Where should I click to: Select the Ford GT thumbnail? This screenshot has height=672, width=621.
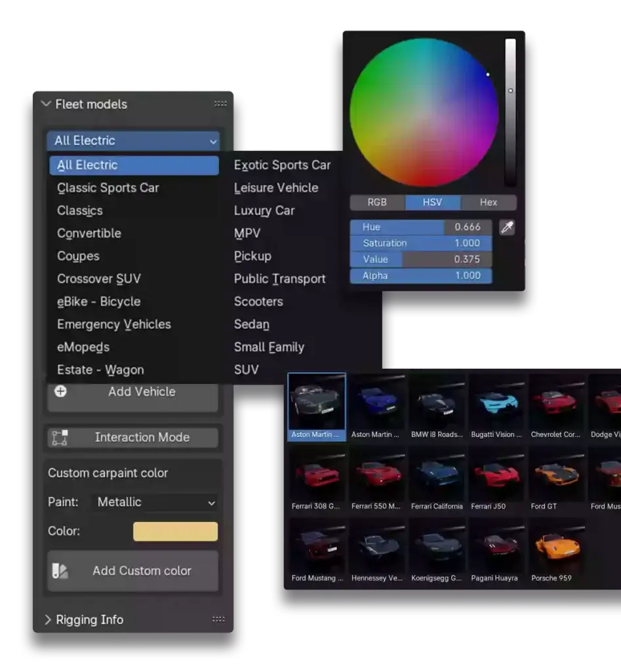pyautogui.click(x=556, y=479)
